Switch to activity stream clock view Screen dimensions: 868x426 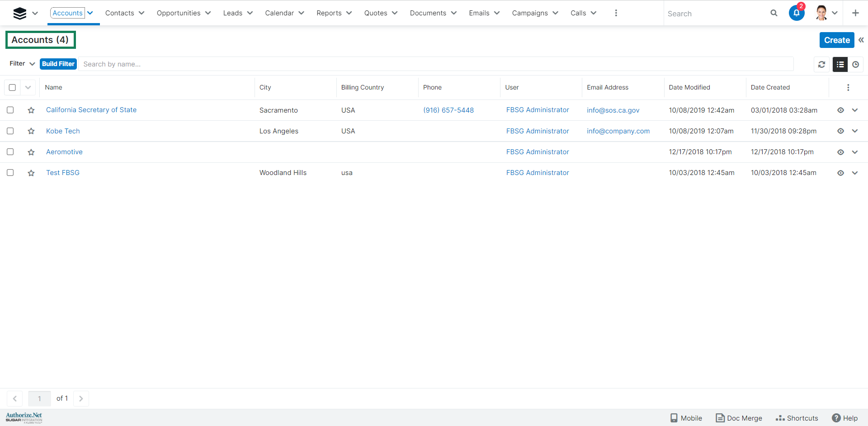coord(855,65)
